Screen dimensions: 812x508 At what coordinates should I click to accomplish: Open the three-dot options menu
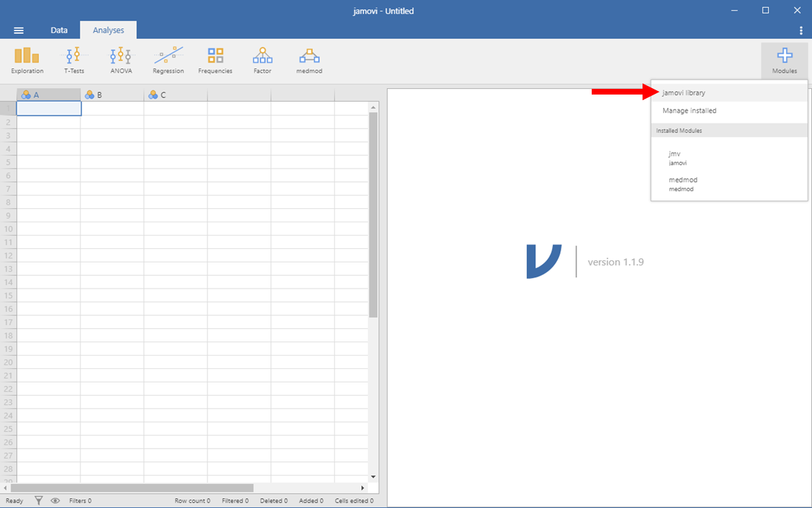pos(801,30)
